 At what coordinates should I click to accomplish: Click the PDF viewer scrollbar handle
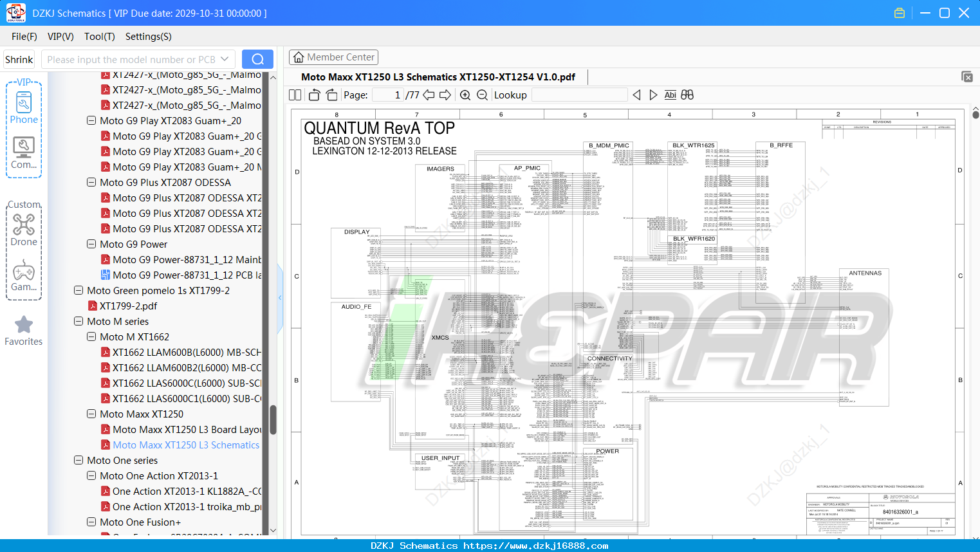tap(975, 115)
